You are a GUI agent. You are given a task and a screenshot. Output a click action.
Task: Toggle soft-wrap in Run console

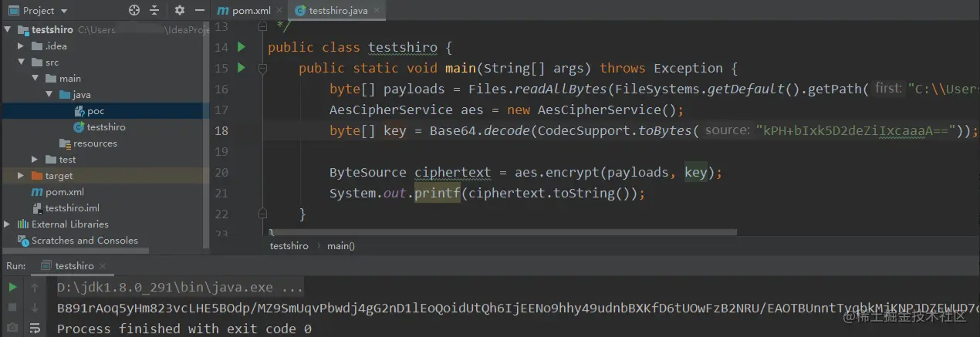pyautogui.click(x=35, y=328)
